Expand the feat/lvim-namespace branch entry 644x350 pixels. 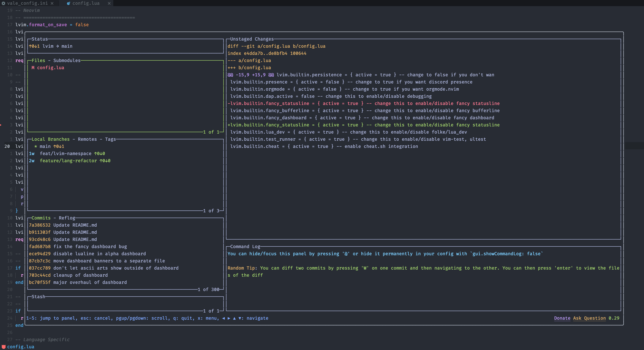[67, 154]
